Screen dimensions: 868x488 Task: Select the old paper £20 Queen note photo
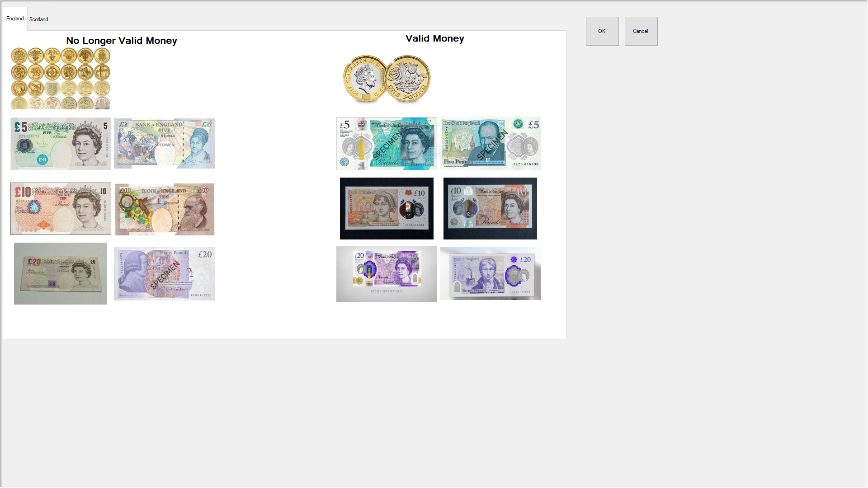point(61,273)
